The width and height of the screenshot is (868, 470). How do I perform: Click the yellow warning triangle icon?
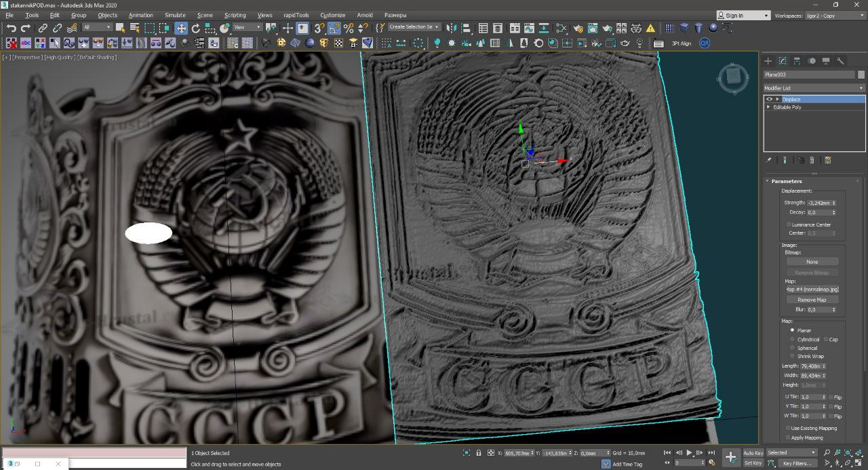651,28
